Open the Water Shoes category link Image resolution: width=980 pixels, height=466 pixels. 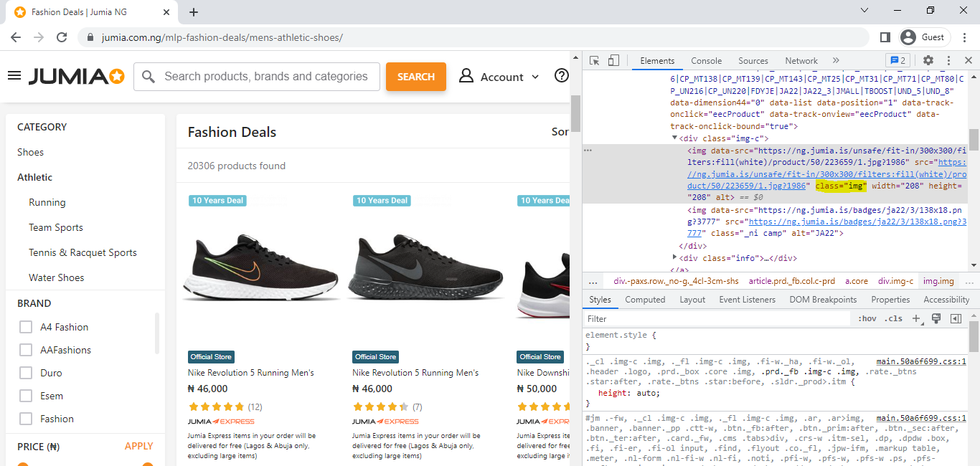(57, 277)
